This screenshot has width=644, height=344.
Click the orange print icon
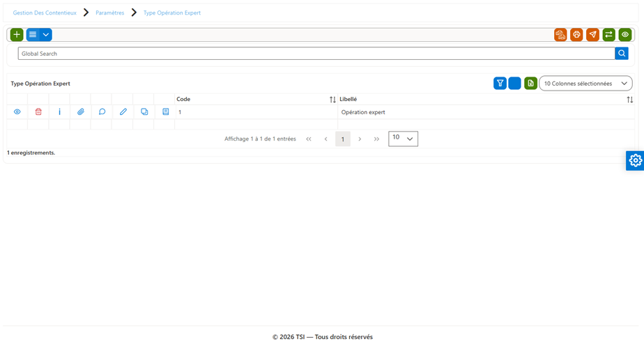click(576, 35)
